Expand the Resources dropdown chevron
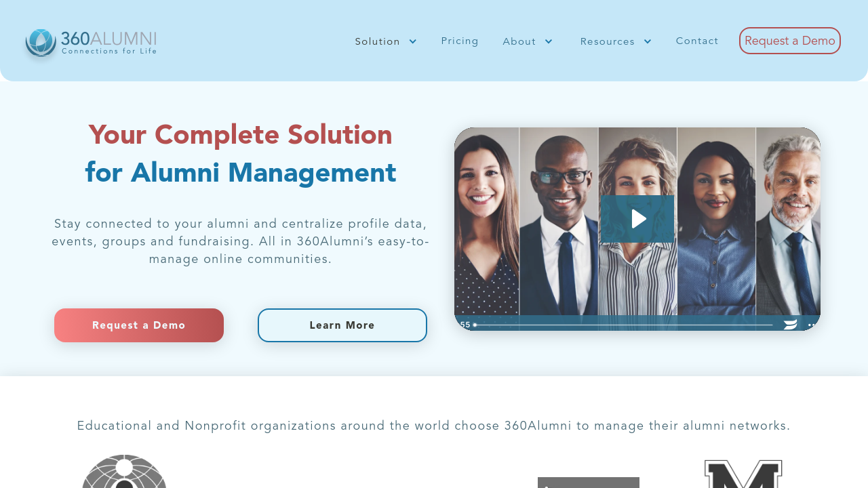The height and width of the screenshot is (488, 868). click(648, 41)
